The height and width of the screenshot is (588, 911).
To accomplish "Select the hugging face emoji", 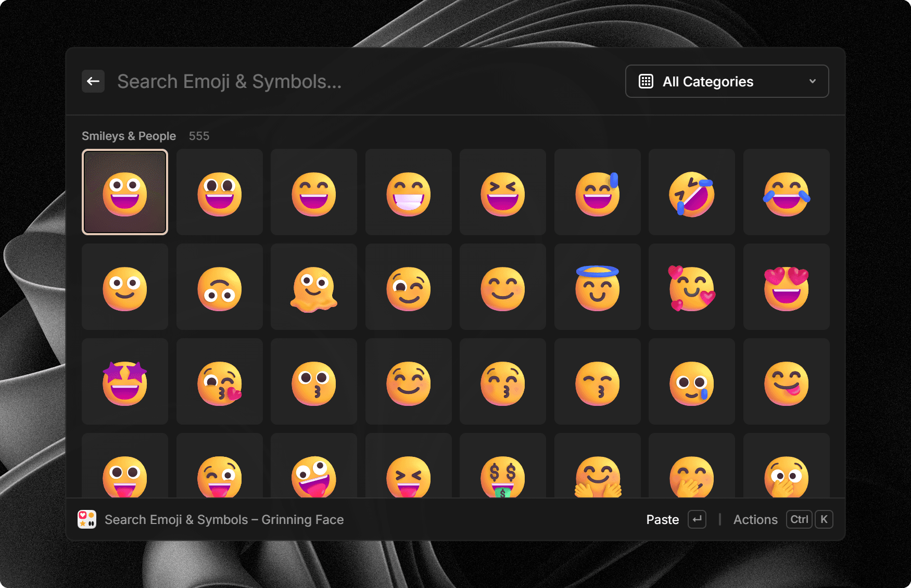I will [597, 475].
